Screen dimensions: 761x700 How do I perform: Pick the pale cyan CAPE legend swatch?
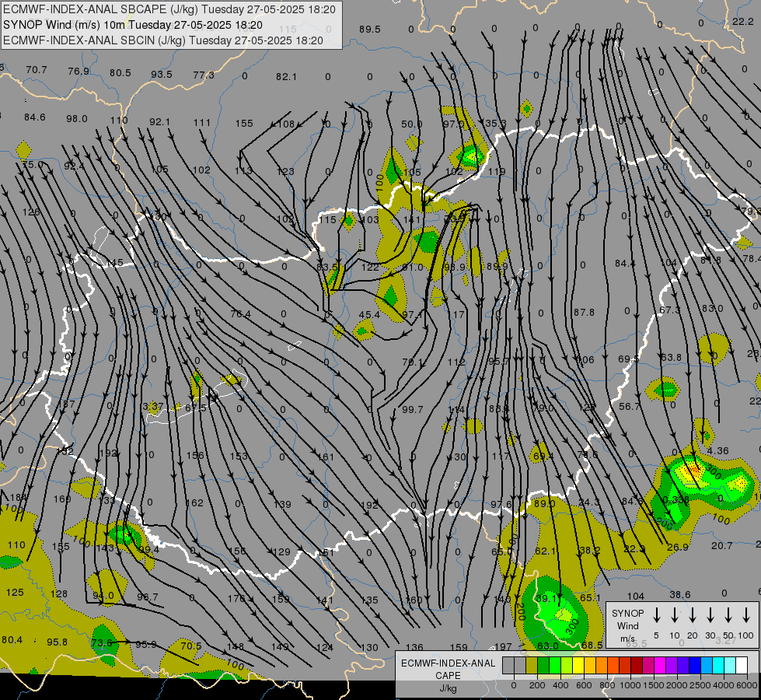(x=729, y=666)
